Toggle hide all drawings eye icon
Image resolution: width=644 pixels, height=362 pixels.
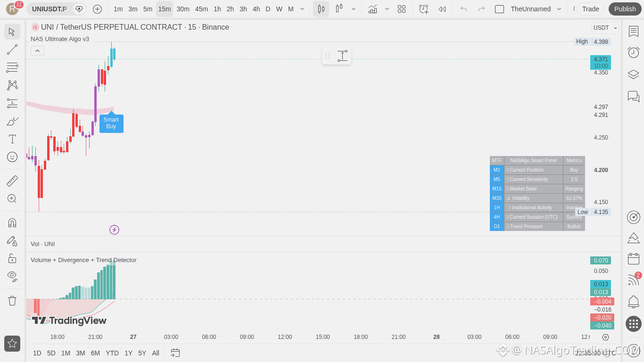point(12,276)
